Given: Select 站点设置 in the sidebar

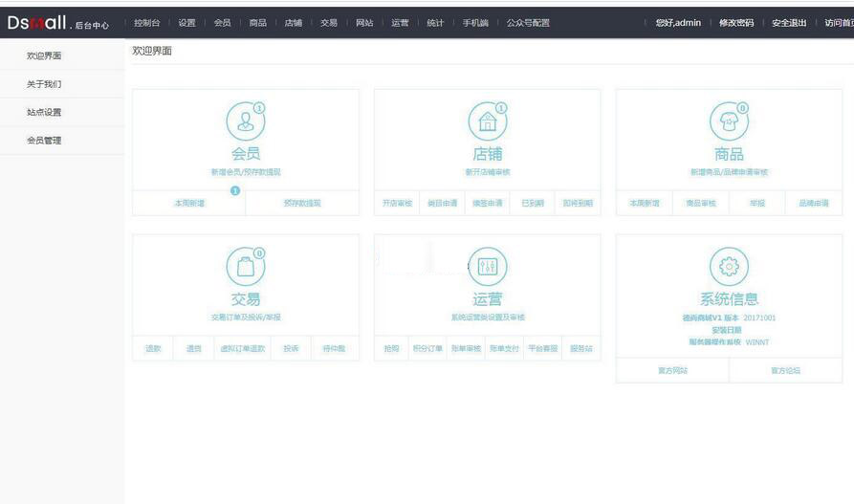Looking at the screenshot, I should click(x=44, y=112).
